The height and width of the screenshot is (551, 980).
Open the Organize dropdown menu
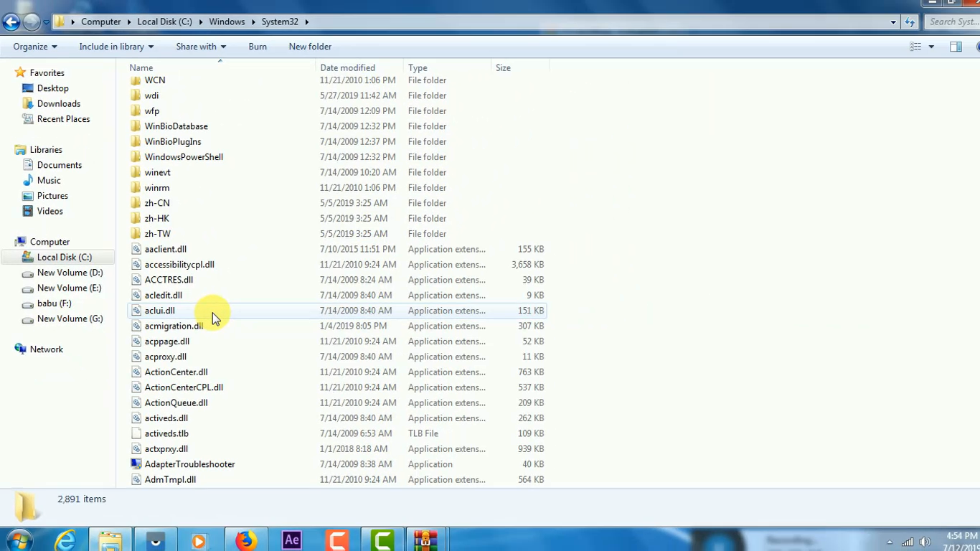pos(34,47)
